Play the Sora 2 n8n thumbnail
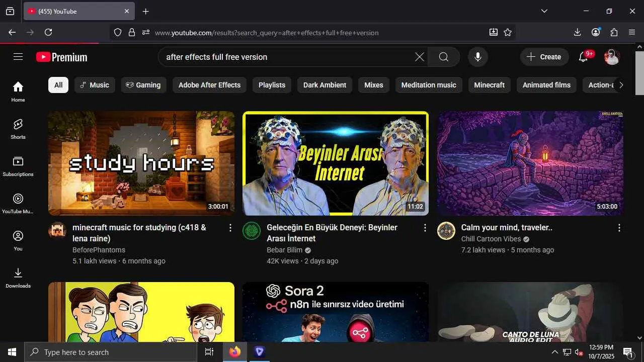 pyautogui.click(x=336, y=312)
